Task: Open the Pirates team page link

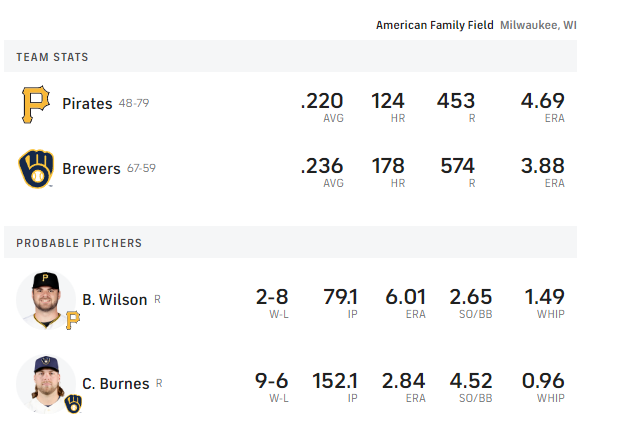Action: [x=87, y=104]
